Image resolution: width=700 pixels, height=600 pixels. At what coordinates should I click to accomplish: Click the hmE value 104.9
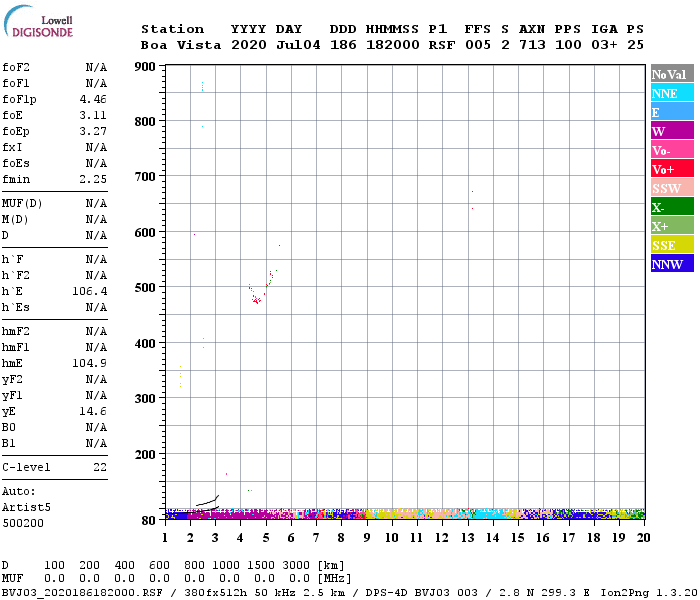[90, 363]
